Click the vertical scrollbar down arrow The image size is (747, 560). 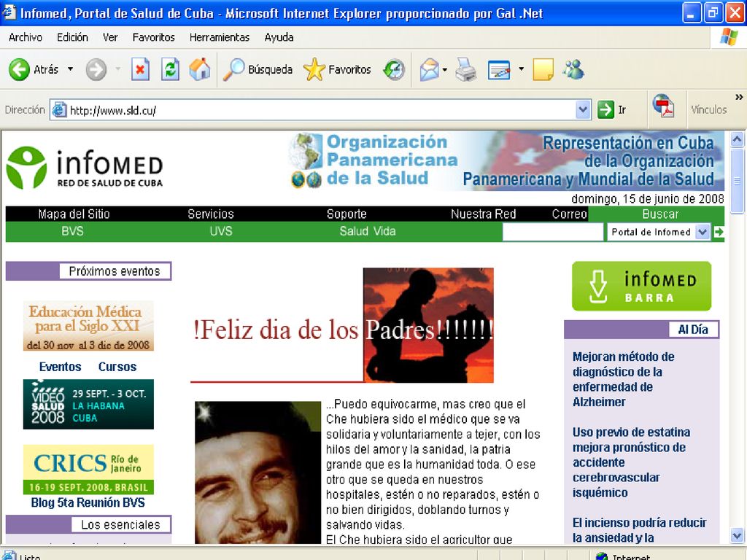click(x=737, y=534)
